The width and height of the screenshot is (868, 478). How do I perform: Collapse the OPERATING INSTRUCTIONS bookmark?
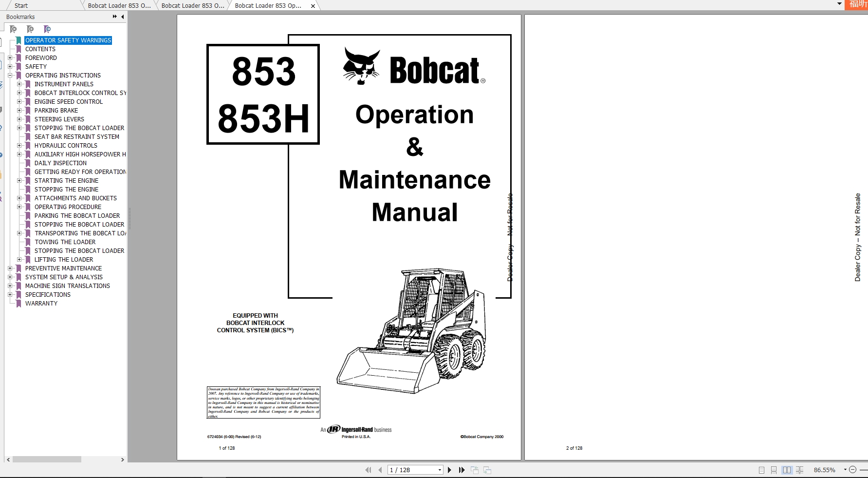(11, 76)
